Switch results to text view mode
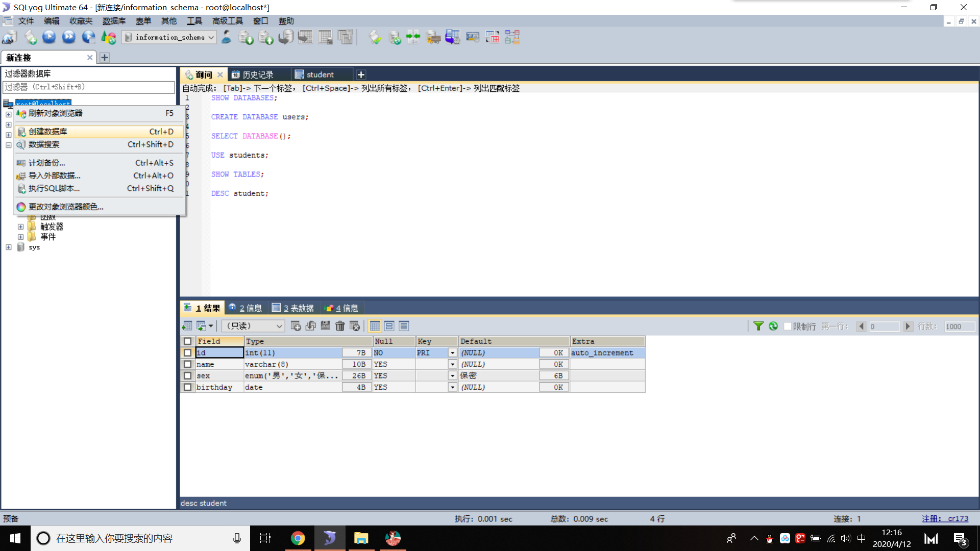 (404, 325)
